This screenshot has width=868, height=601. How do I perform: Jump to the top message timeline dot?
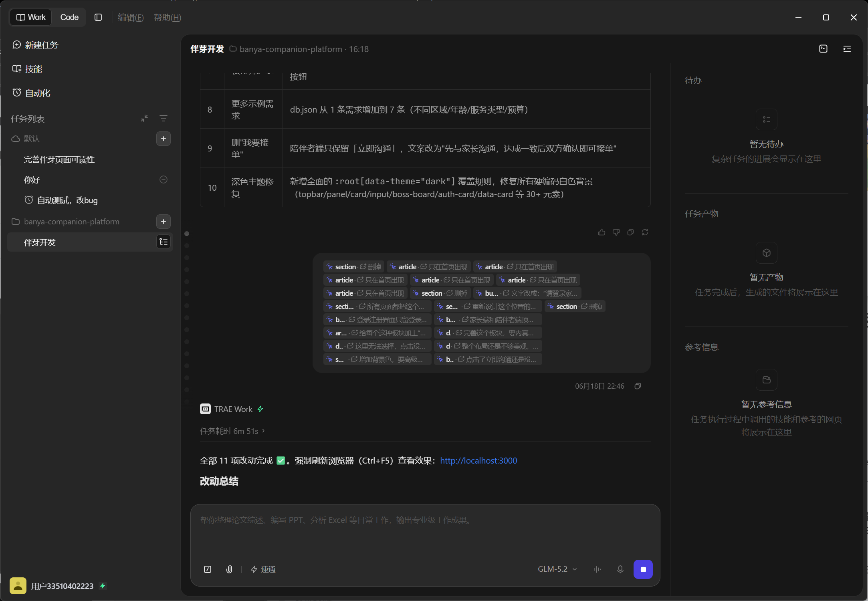pos(187,234)
